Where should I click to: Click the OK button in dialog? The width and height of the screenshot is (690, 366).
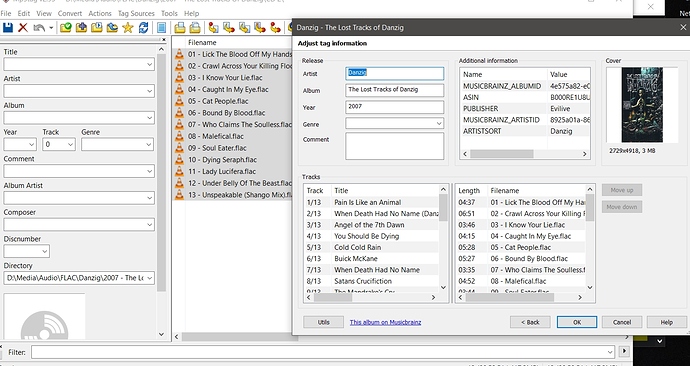577,322
